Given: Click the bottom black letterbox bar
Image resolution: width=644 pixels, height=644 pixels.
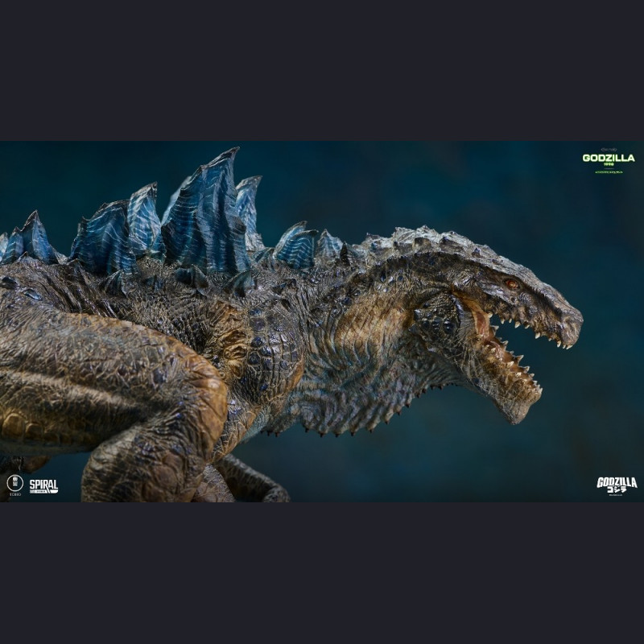Looking at the screenshot, I should coord(322,573).
